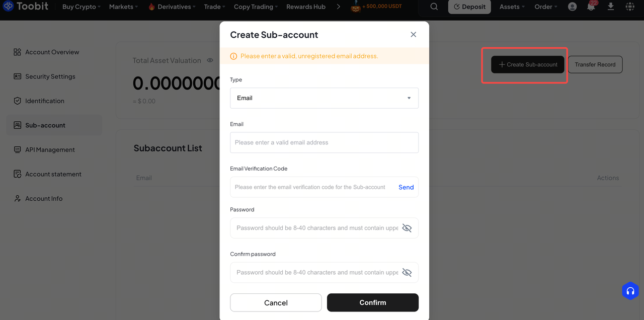
Task: Click the search magnifier icon
Action: coord(434,7)
